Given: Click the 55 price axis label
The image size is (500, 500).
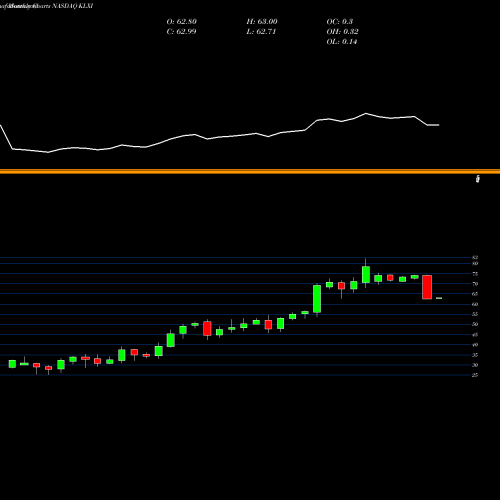Looking at the screenshot, I should pos(475,314).
